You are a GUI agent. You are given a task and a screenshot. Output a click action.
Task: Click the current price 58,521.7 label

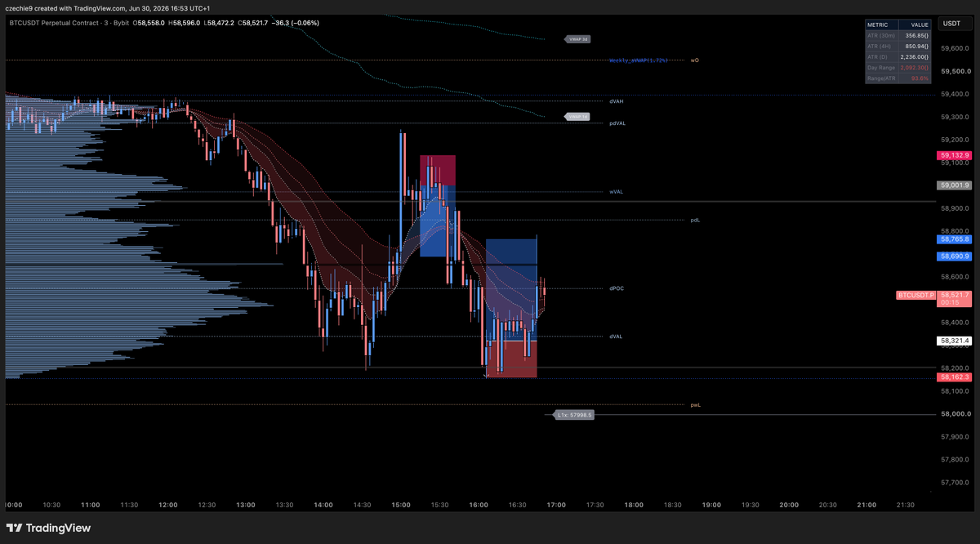pos(955,294)
